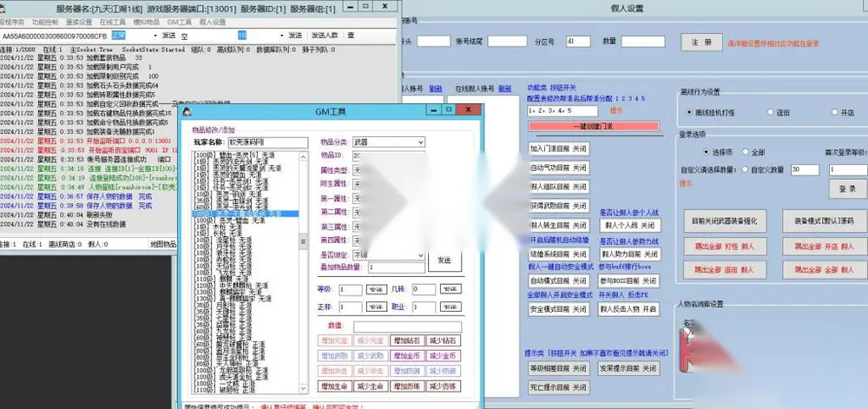Choose the 全部 login option radio
This screenshot has height=409, width=868.
point(745,152)
